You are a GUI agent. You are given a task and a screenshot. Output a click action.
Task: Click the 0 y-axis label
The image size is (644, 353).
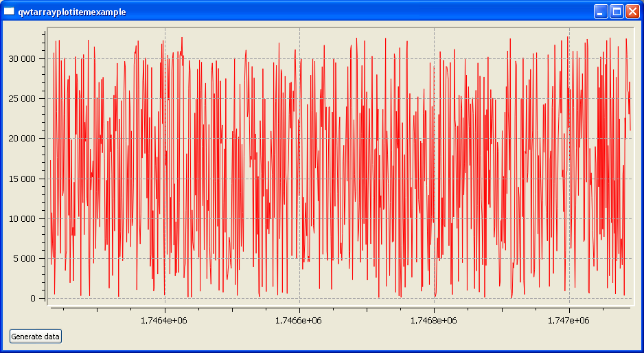point(33,298)
